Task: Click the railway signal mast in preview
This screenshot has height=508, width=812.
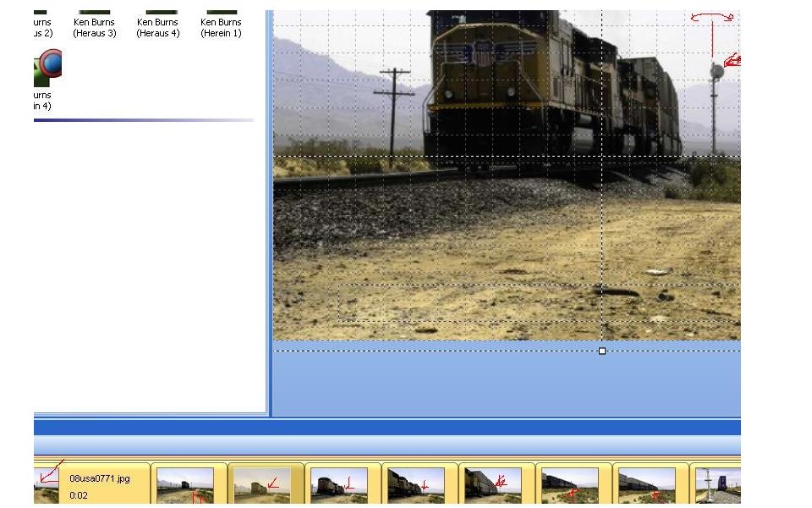Action: (x=715, y=102)
